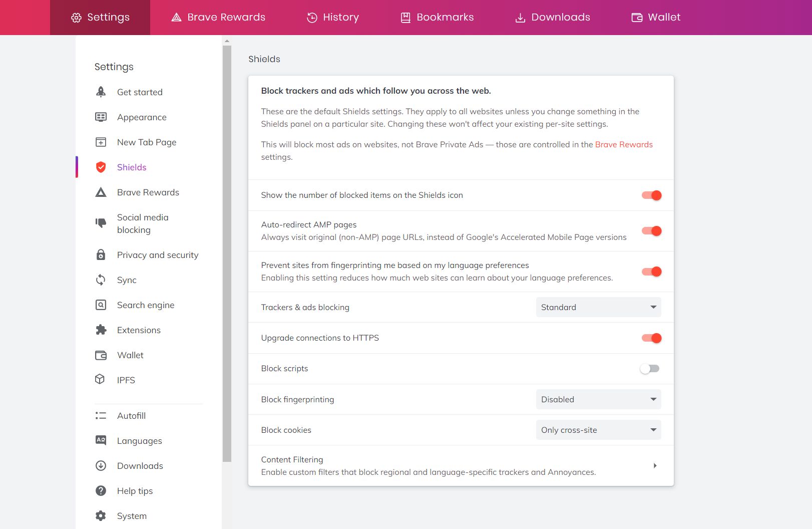
Task: Click the System gear icon
Action: coord(101,515)
